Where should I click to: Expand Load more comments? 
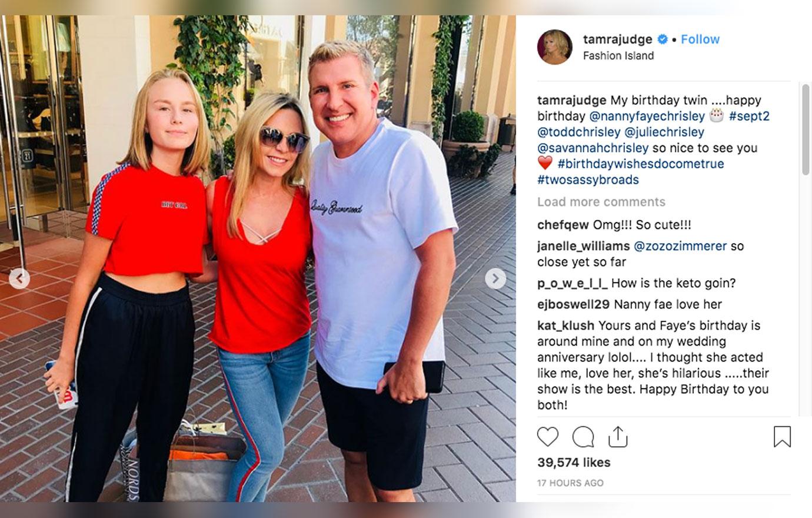click(x=601, y=202)
